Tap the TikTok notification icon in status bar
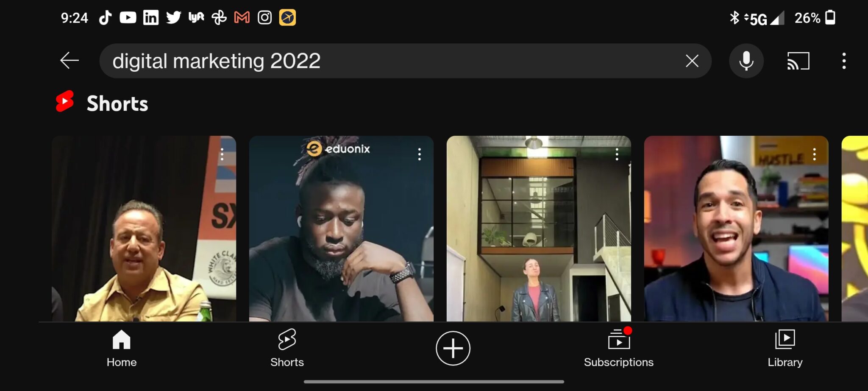 coord(105,18)
